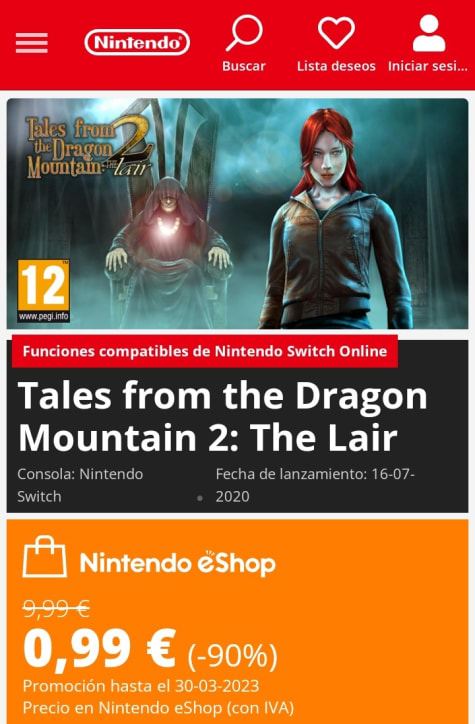The width and height of the screenshot is (475, 724).
Task: Open the hamburger menu
Action: click(x=31, y=43)
